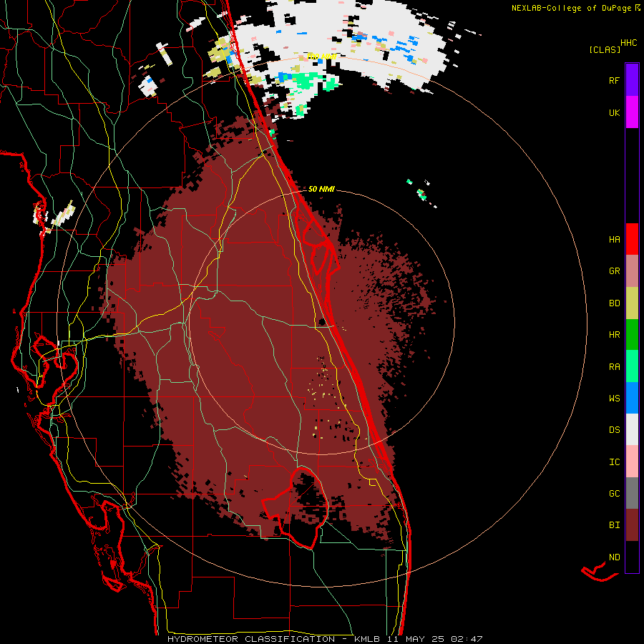Click the IC legend label
The height and width of the screenshot is (644, 644).
(x=614, y=462)
